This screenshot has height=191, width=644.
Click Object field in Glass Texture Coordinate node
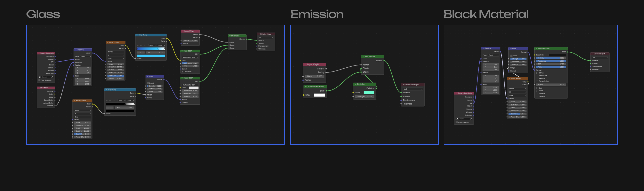click(x=45, y=77)
